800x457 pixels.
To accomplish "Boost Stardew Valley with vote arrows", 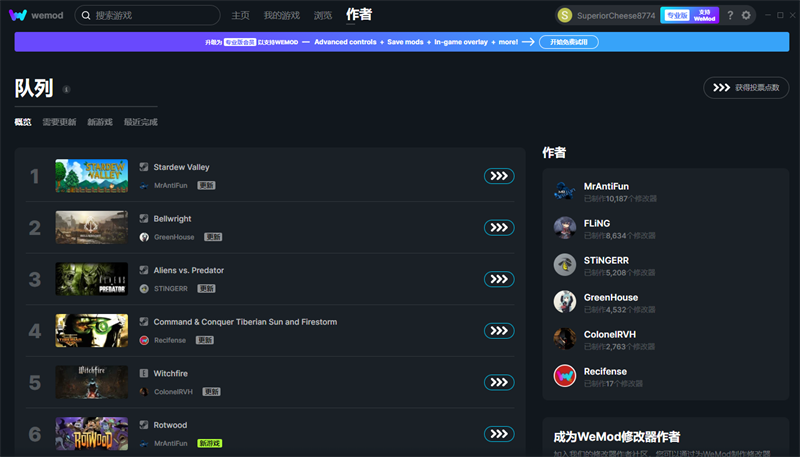I will [x=499, y=176].
